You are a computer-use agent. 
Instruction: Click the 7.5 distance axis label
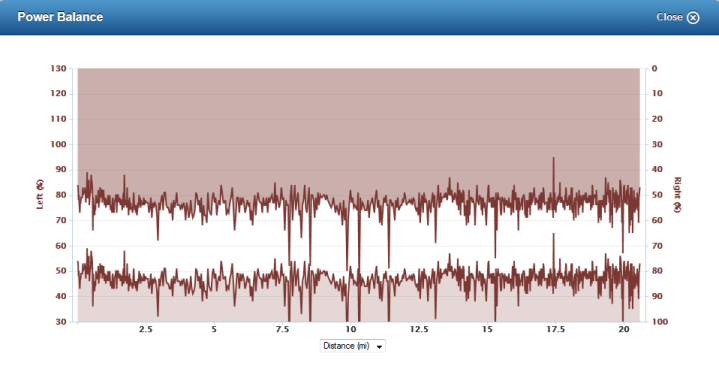282,329
